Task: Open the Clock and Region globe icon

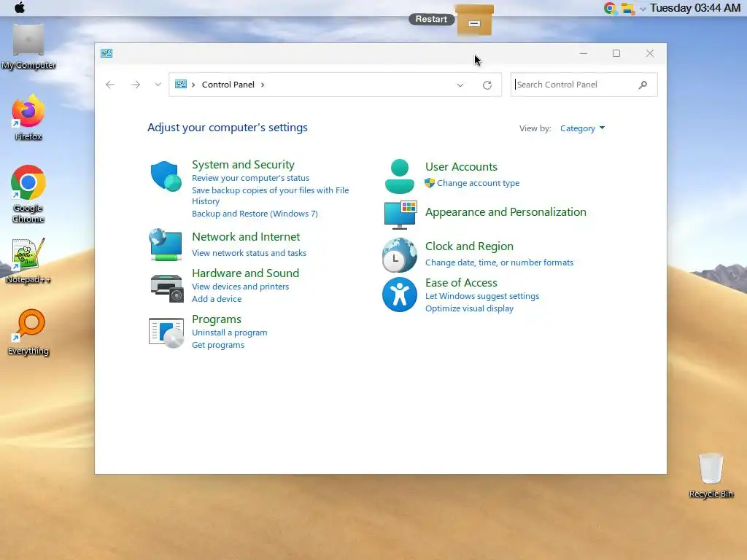Action: tap(399, 254)
